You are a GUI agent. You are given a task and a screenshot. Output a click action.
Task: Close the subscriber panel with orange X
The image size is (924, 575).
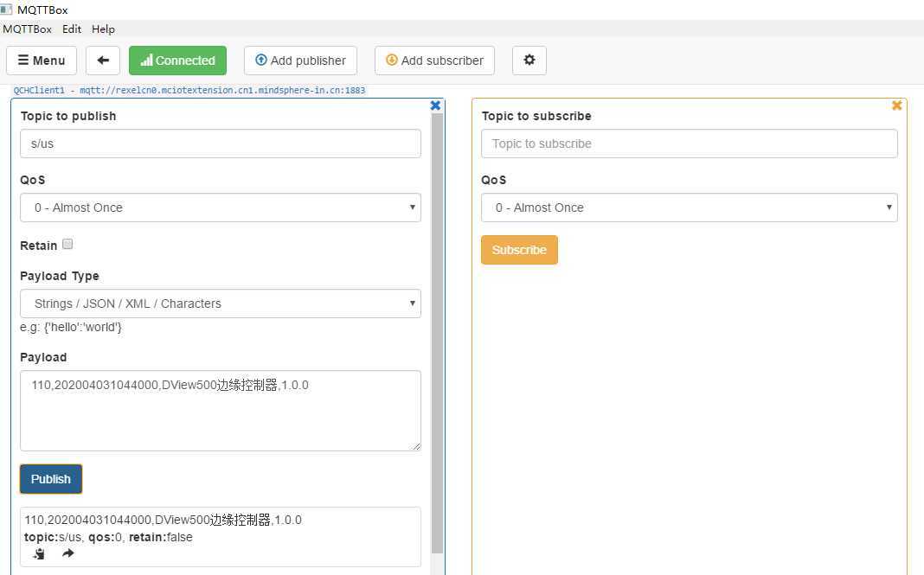point(896,105)
